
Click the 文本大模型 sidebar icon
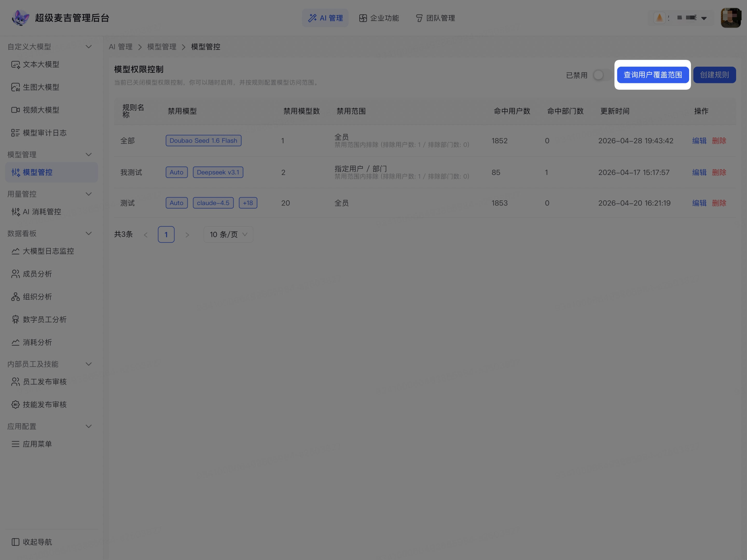pyautogui.click(x=16, y=65)
